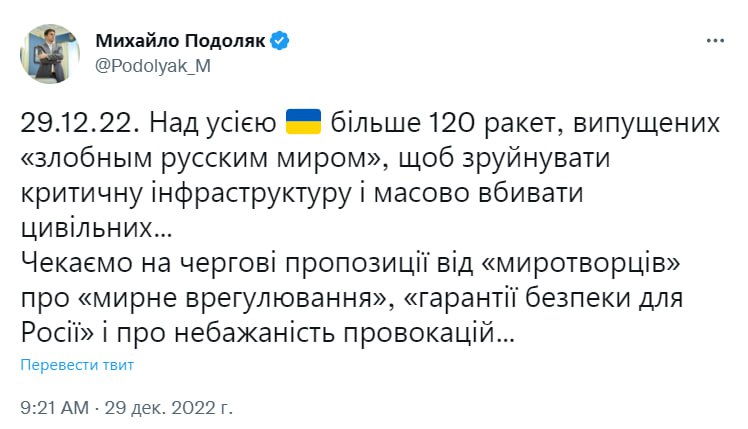
Task: Click the word Чекаємо in the tweet
Action: (x=75, y=264)
